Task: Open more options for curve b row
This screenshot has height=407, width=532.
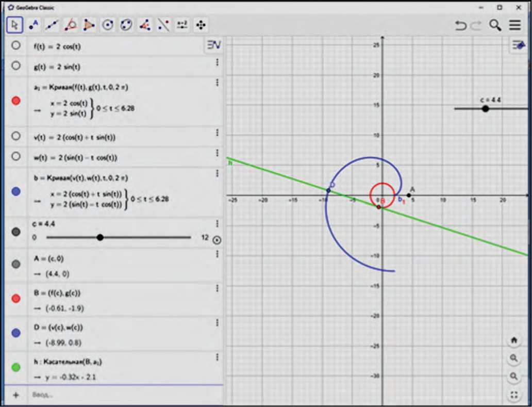Action: coord(217,173)
